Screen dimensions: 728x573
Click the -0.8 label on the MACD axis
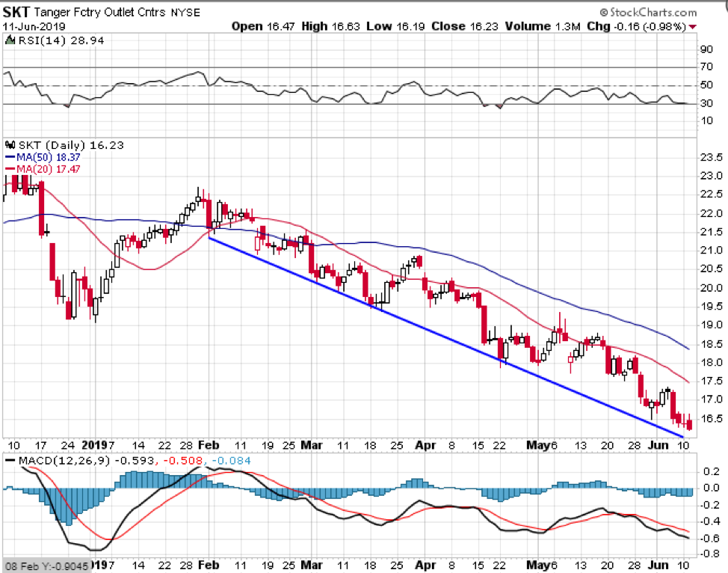tap(709, 554)
